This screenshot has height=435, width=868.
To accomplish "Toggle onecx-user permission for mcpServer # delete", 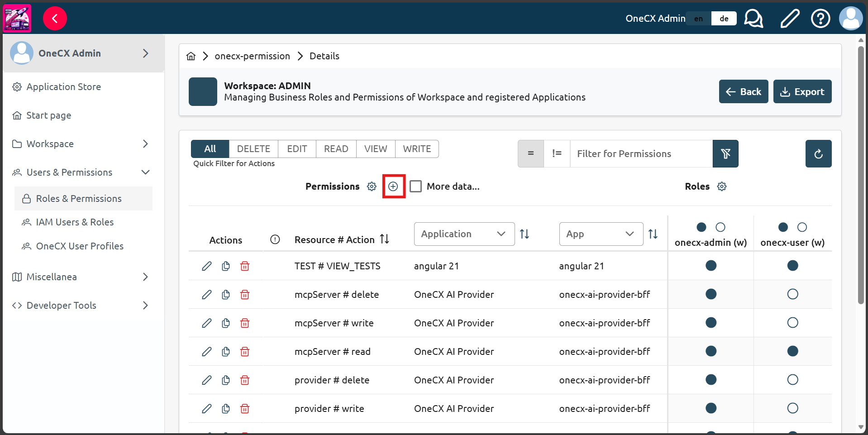I will click(x=792, y=294).
